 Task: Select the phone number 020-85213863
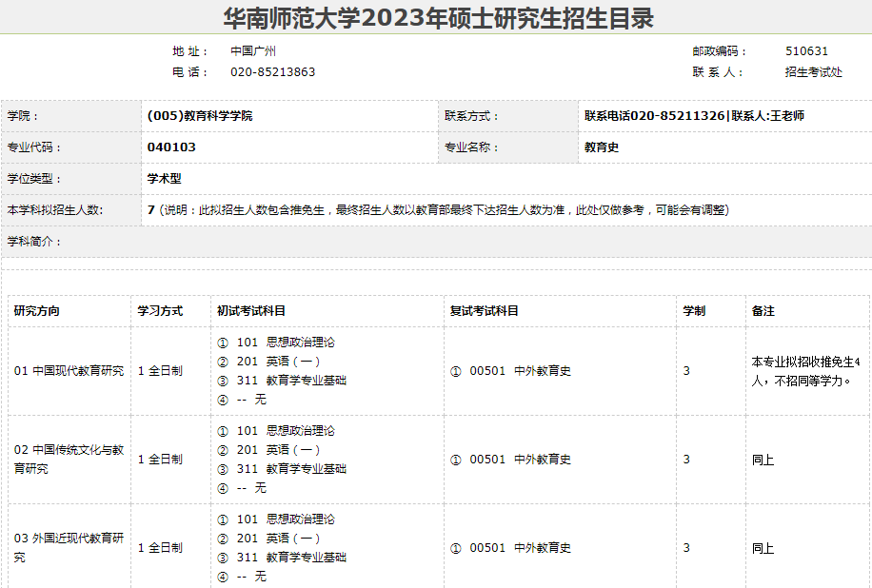pos(272,72)
